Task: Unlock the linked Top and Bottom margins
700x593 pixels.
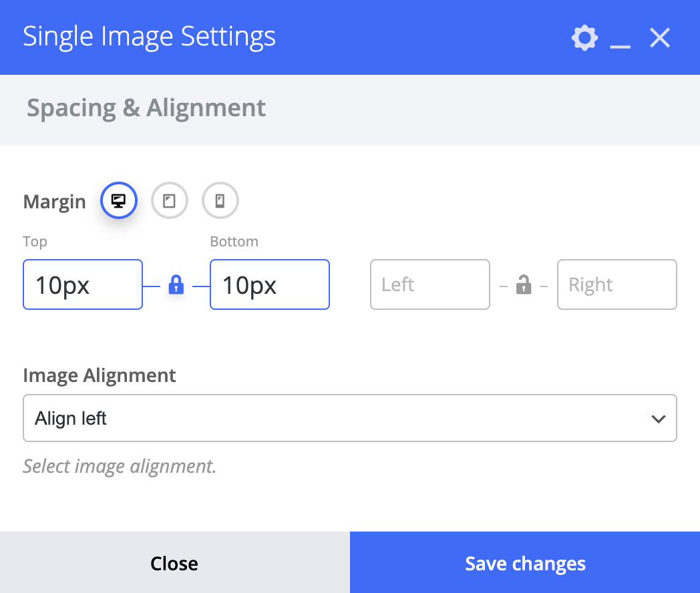Action: [x=176, y=285]
